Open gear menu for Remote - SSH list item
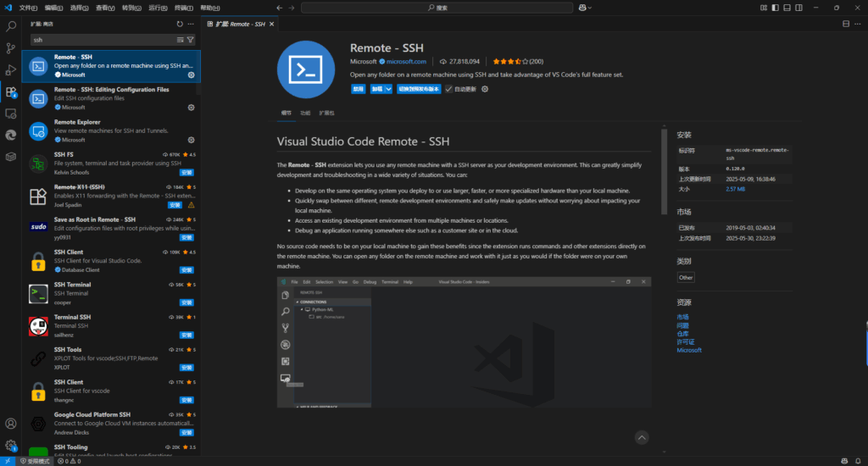 (191, 75)
